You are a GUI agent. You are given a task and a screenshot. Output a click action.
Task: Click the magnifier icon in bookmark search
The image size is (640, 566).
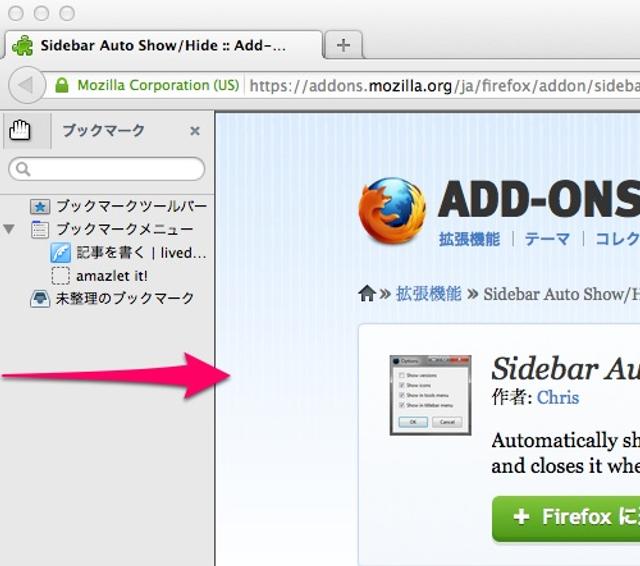coord(23,169)
